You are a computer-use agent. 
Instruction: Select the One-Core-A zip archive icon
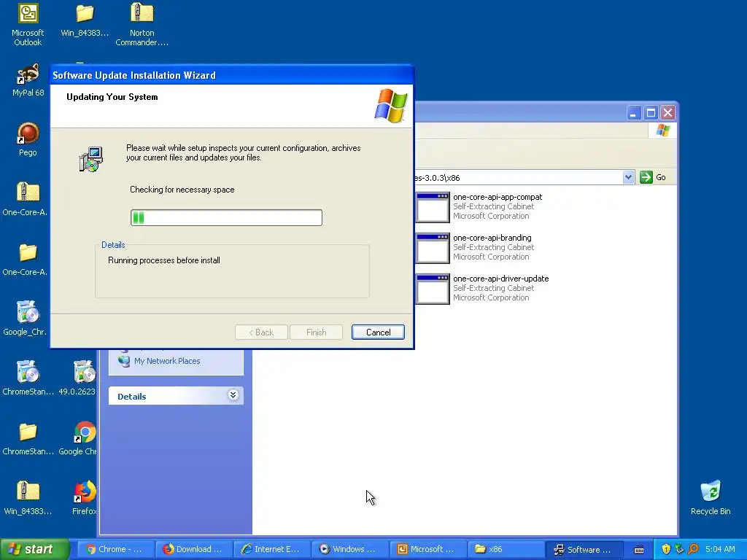click(28, 192)
